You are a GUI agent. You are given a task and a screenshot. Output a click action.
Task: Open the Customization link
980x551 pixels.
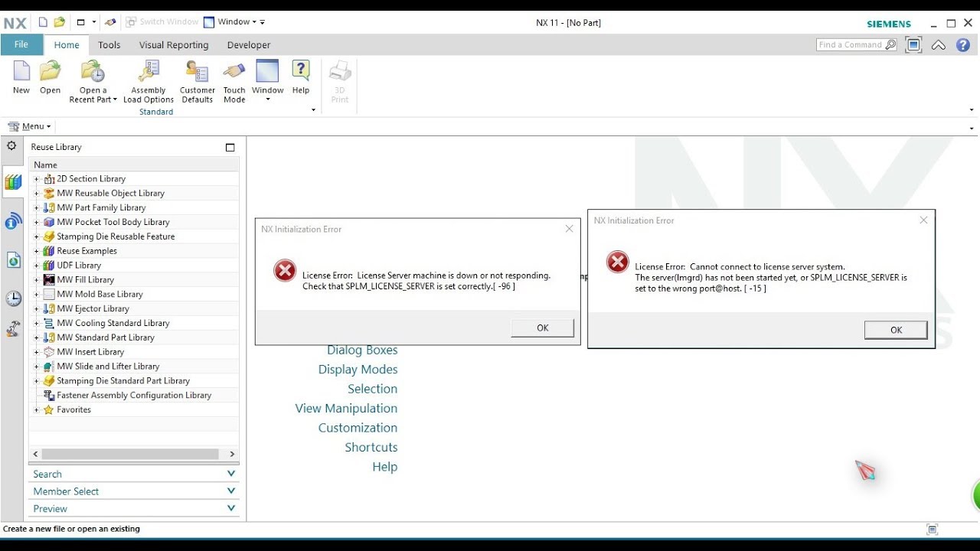pos(358,428)
